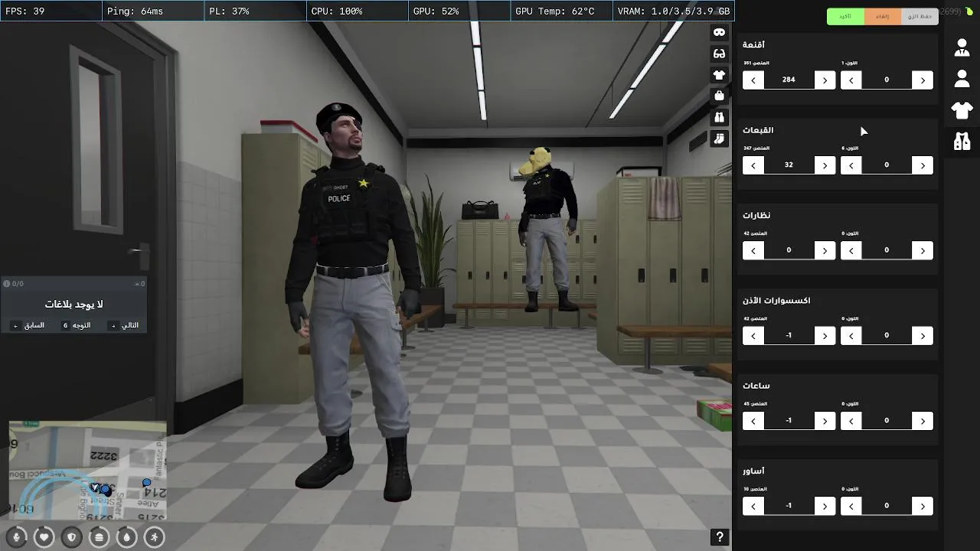This screenshot has width=980, height=551.
Task: Select the bag icon in the vertical strip
Action: pyautogui.click(x=719, y=96)
